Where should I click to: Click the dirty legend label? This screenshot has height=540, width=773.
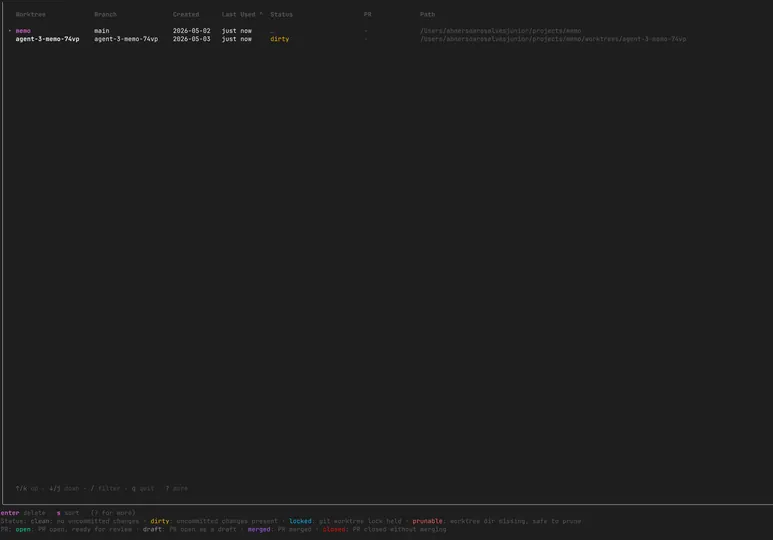tap(160, 521)
